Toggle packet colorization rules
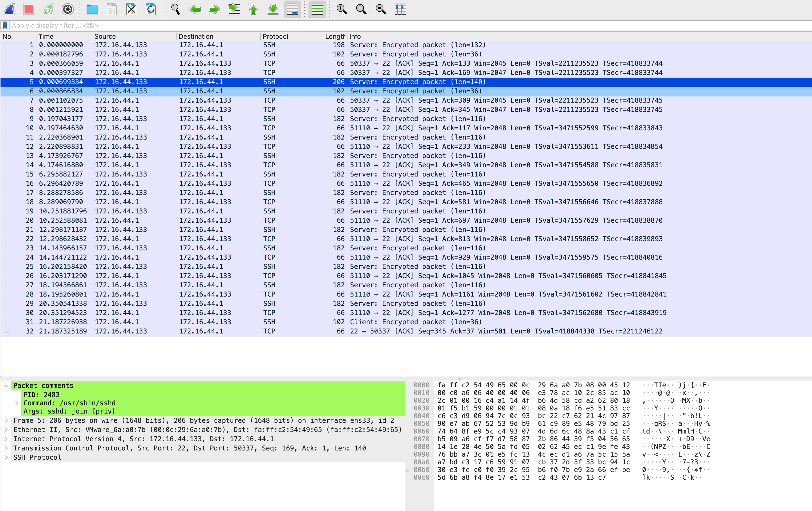This screenshot has height=511, width=812. coord(317,9)
